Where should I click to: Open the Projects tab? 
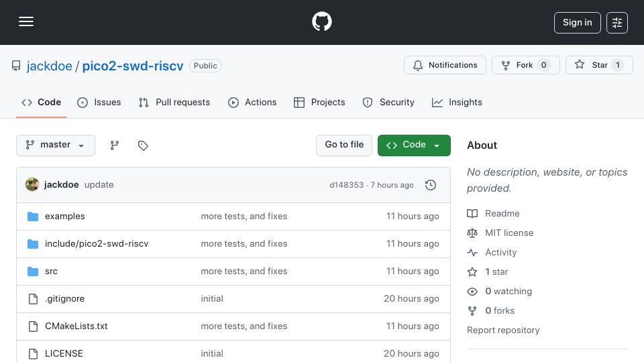point(319,102)
